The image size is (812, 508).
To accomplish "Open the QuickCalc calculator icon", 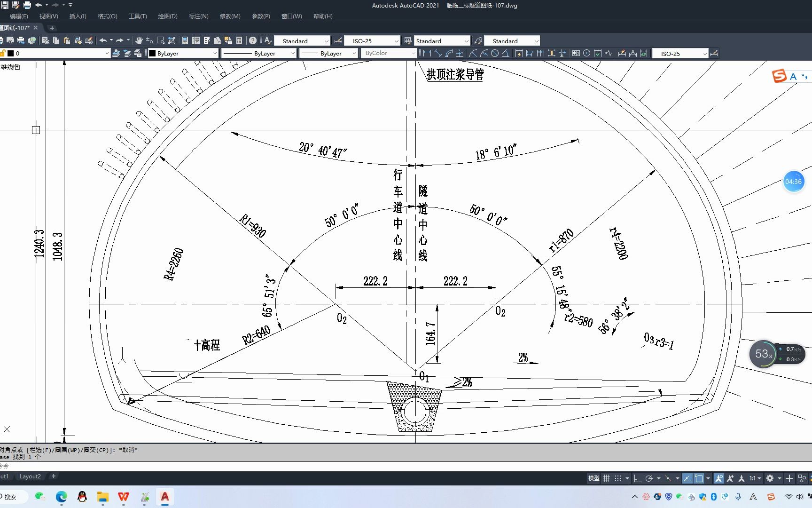I will pyautogui.click(x=239, y=40).
